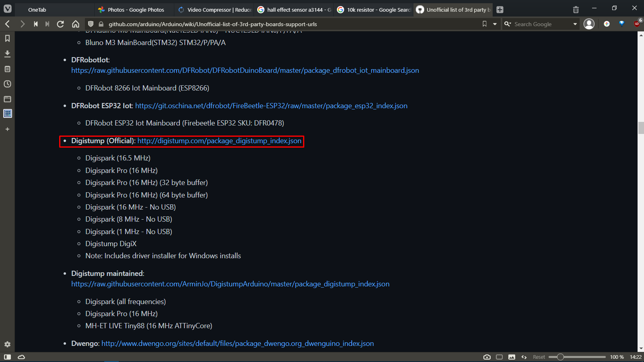Open the uBlock Origin extension

click(x=637, y=23)
